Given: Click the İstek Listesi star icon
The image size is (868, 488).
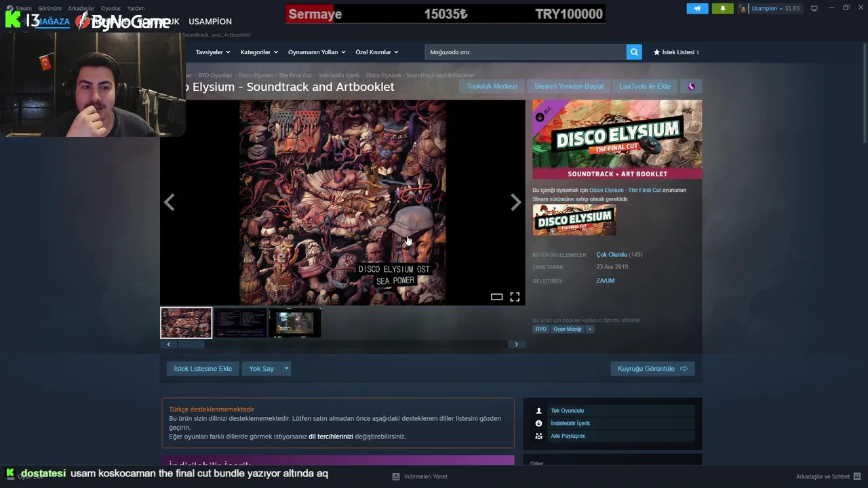Looking at the screenshot, I should coord(656,52).
